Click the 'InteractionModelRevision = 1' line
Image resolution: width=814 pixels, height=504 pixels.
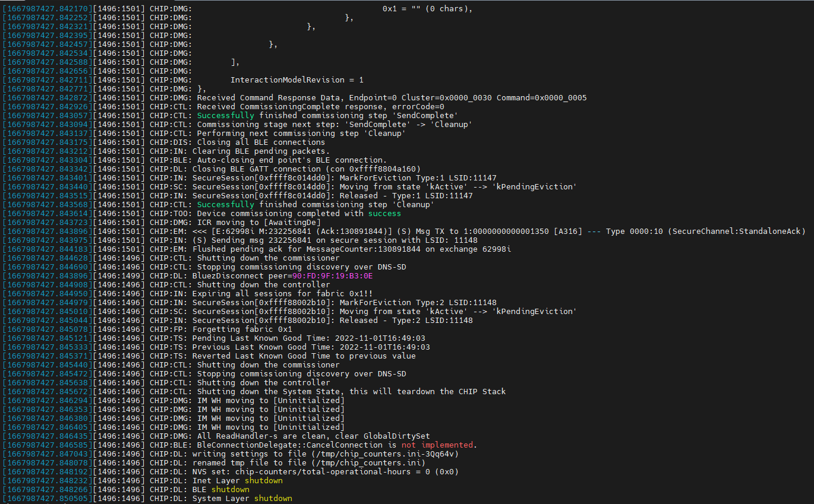(183, 80)
